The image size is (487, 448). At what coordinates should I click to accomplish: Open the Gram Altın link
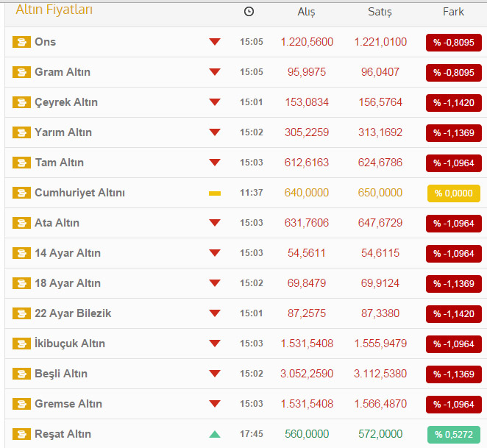tap(63, 72)
